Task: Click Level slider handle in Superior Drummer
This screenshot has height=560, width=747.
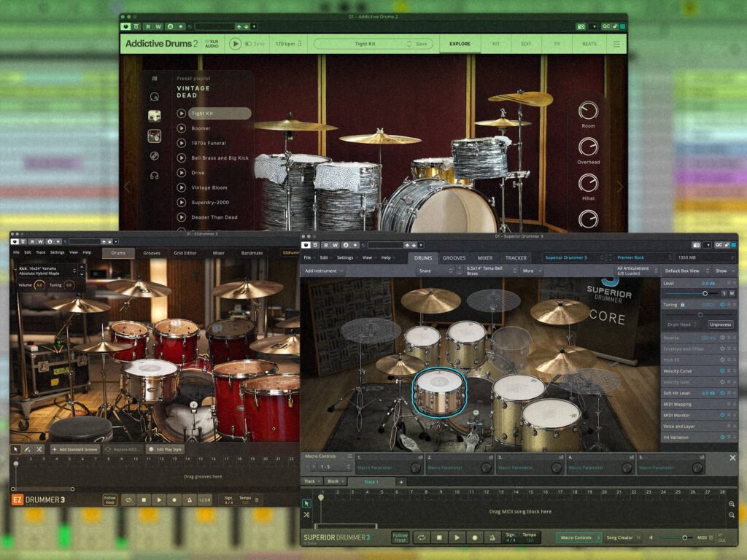Action: [705, 293]
